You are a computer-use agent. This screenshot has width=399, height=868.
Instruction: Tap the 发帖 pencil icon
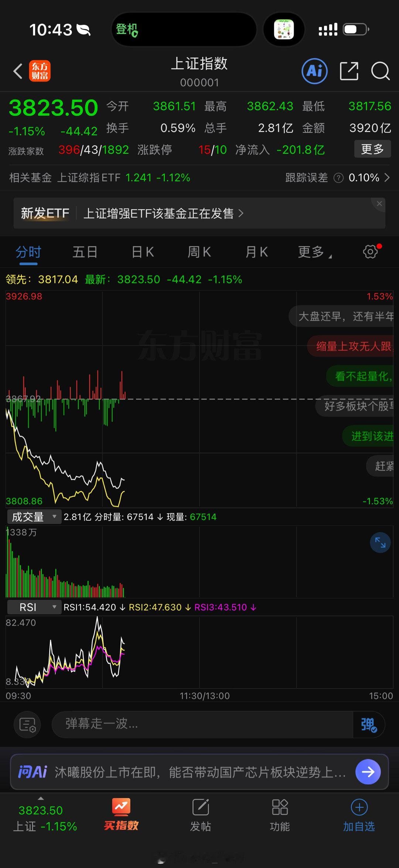201,807
